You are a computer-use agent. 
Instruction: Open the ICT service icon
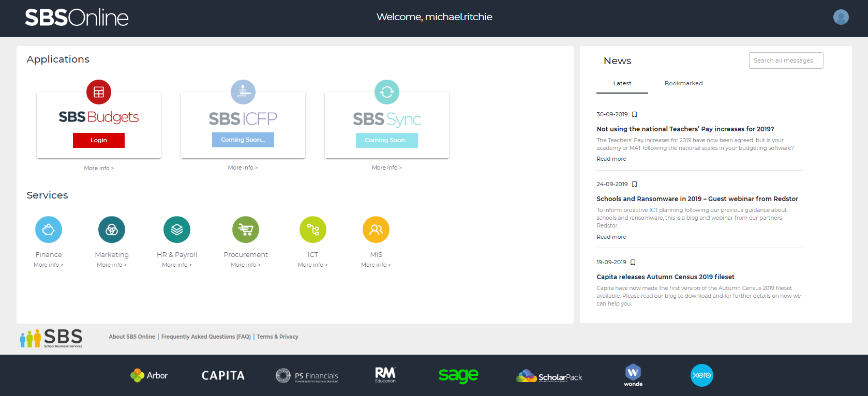click(313, 230)
